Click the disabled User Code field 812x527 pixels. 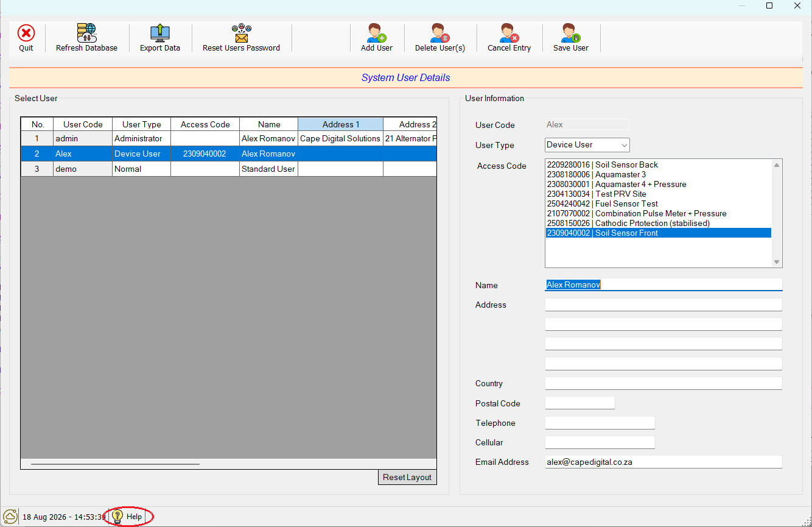tap(587, 124)
